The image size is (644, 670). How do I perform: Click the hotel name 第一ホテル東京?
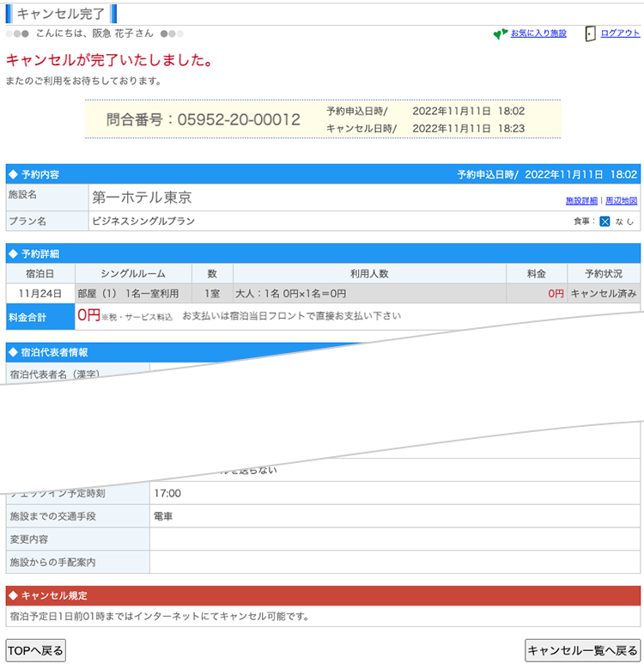(142, 198)
